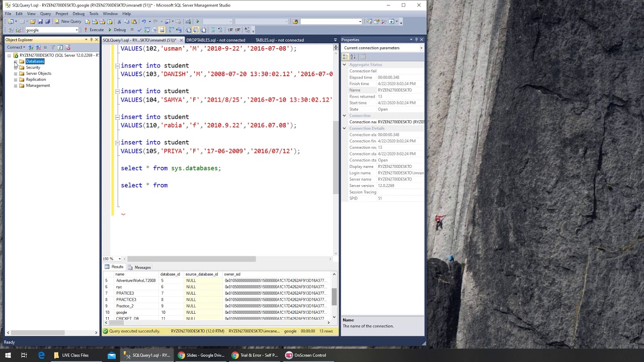Click the results grid vertical scrollbar
Viewport: 644px width, 362px height.
(334, 297)
